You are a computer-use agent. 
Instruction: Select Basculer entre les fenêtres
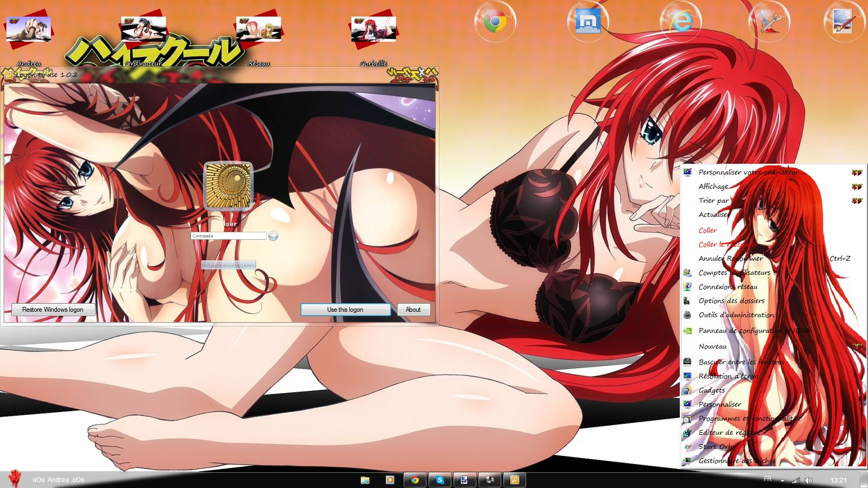click(x=773, y=362)
